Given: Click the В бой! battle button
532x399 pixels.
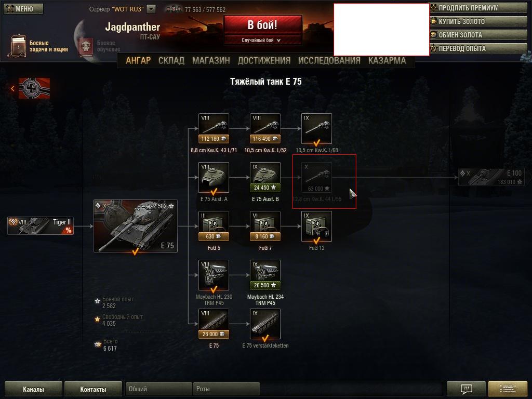Looking at the screenshot, I should coord(262,25).
